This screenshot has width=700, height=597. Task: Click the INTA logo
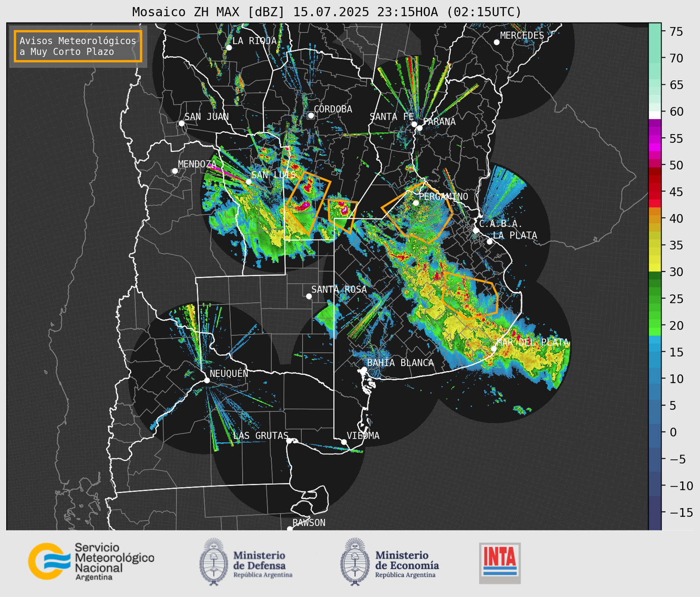500,563
